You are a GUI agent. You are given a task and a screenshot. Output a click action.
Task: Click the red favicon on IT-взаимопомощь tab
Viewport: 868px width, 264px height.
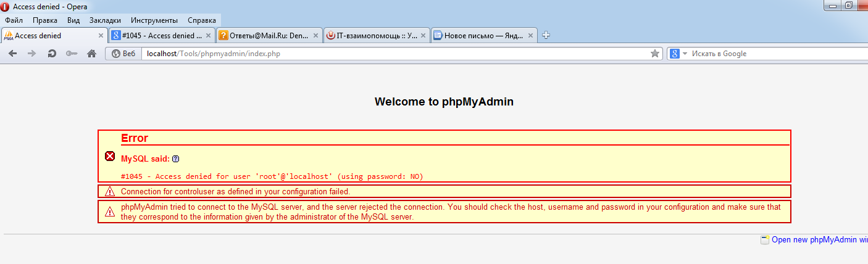pos(331,36)
